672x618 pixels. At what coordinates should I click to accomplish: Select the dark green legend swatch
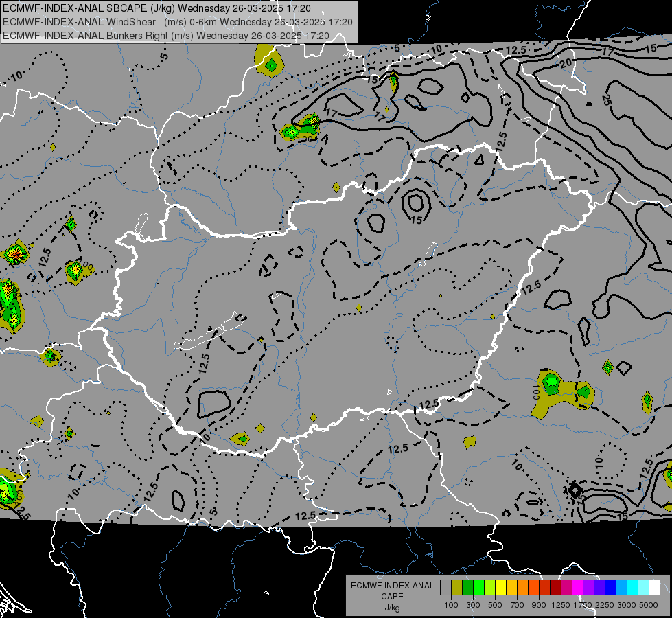tap(467, 587)
